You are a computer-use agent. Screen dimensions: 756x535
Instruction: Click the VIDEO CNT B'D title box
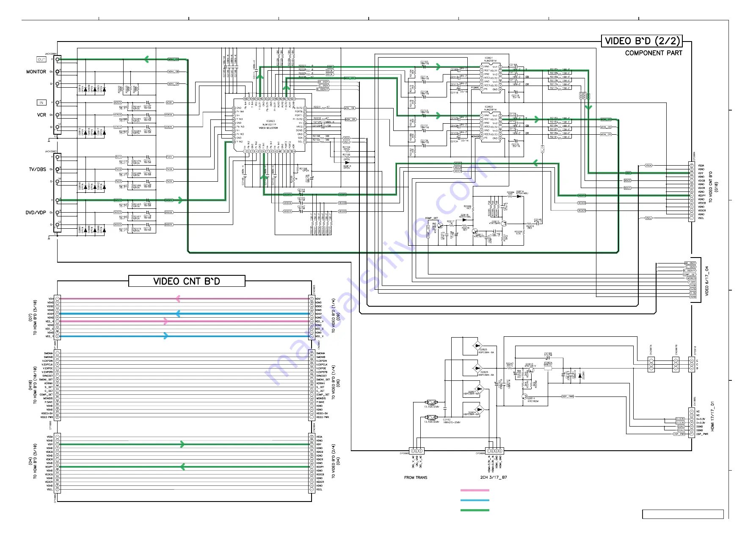point(187,281)
